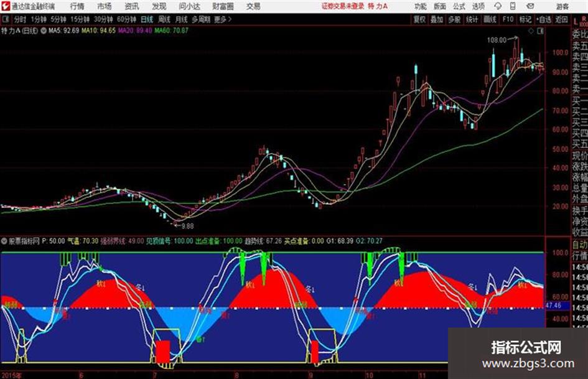588x379 pixels.
Task: Expand the 股票指标网 indicator dropdown circle
Action: 4,241
